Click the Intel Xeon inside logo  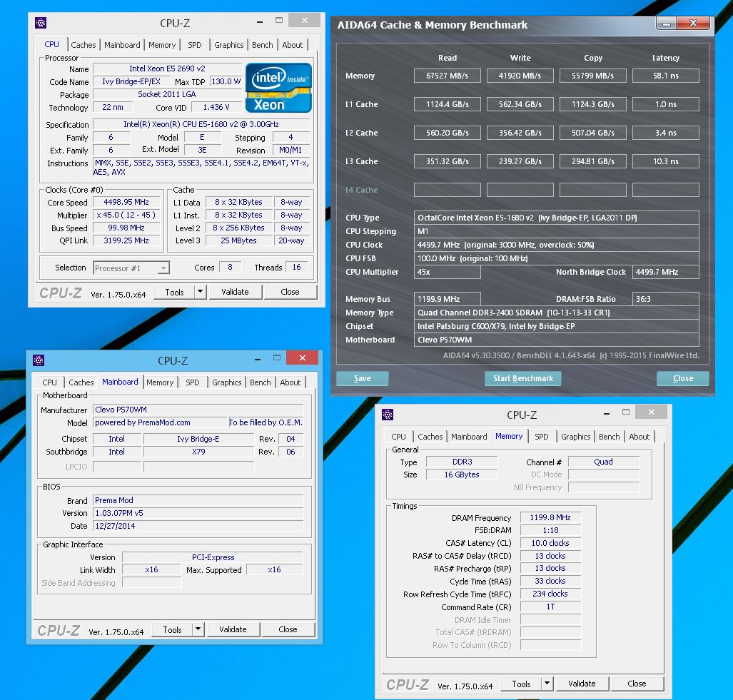pos(278,87)
